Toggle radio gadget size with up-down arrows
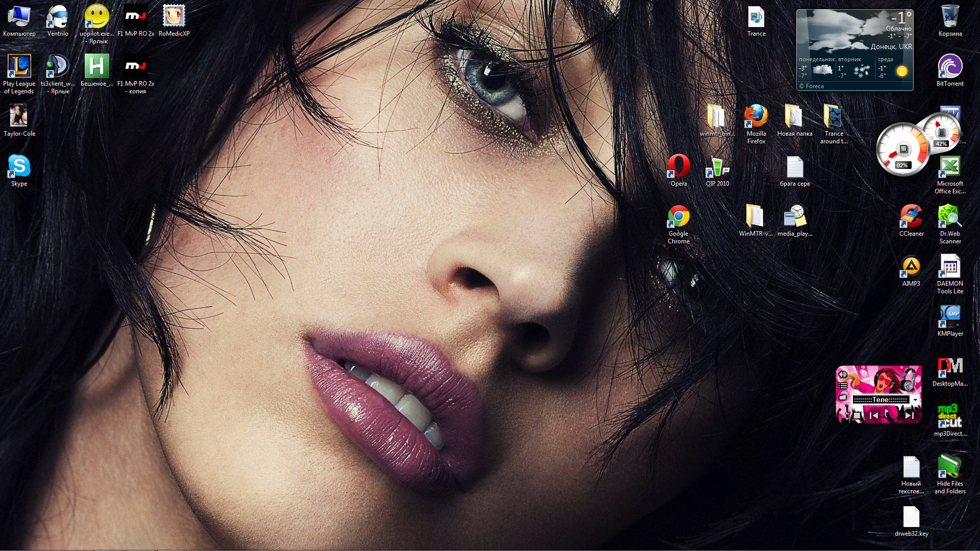Screen dimensions: 980x551 tap(847, 416)
